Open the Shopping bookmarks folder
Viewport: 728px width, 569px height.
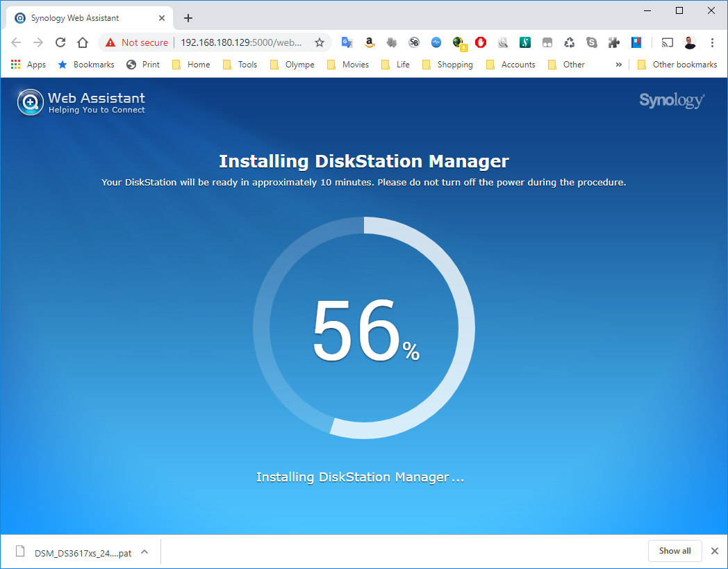pos(447,65)
